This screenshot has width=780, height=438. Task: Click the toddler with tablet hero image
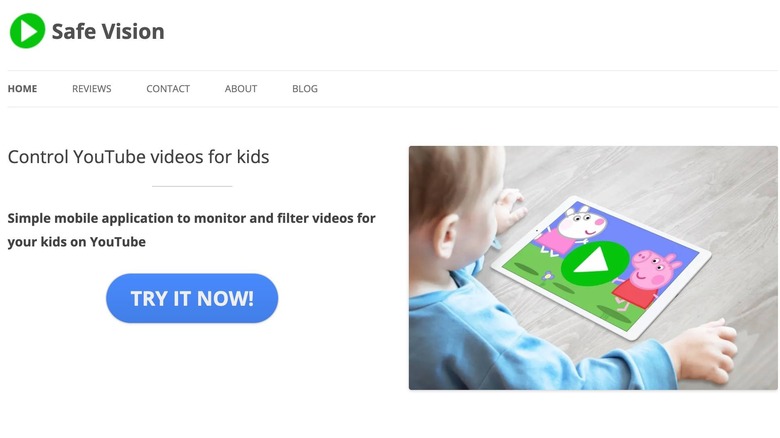pyautogui.click(x=593, y=268)
